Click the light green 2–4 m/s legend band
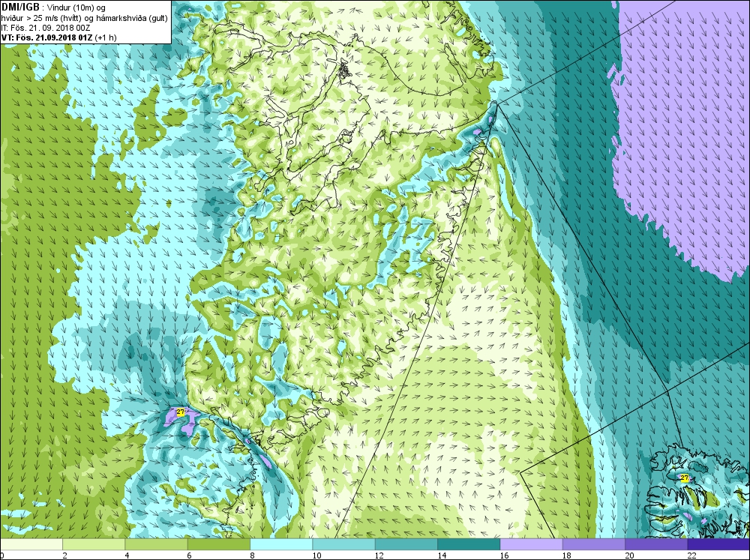Image resolution: width=750 pixels, height=560 pixels. click(x=94, y=545)
